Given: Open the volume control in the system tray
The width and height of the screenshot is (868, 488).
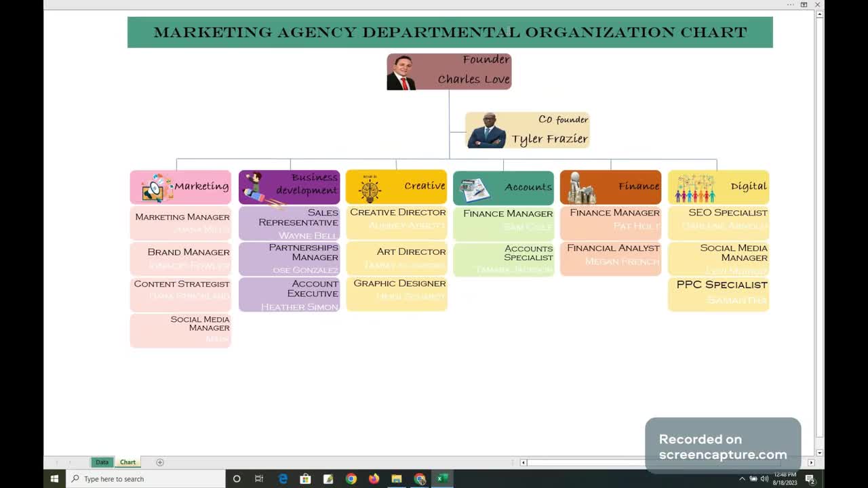Looking at the screenshot, I should 764,479.
